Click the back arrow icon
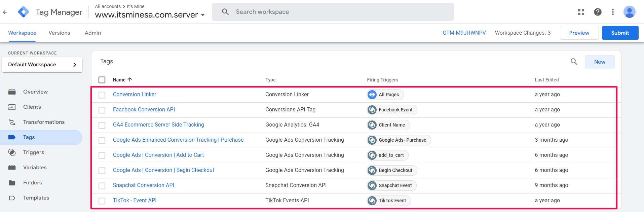 click(5, 12)
